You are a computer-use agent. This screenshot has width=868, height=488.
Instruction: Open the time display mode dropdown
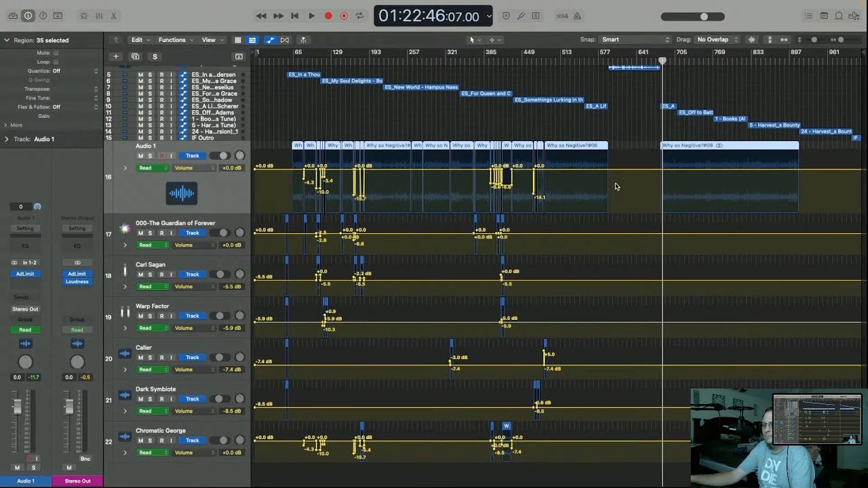coord(488,16)
